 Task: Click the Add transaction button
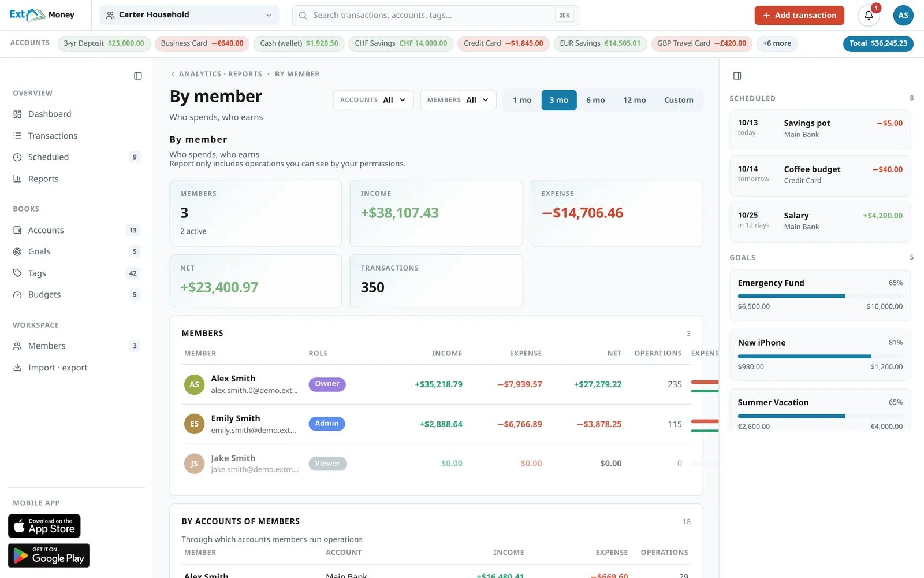point(799,16)
